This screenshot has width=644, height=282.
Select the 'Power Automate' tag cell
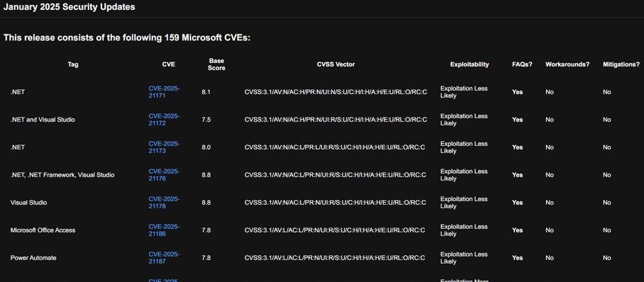coord(34,258)
